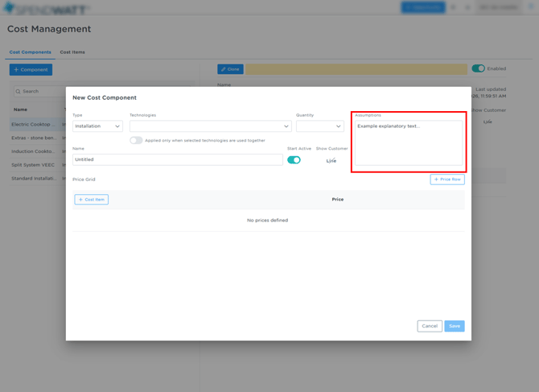Click the plus icon on Price Row button
The width and height of the screenshot is (539, 392).
pos(436,179)
